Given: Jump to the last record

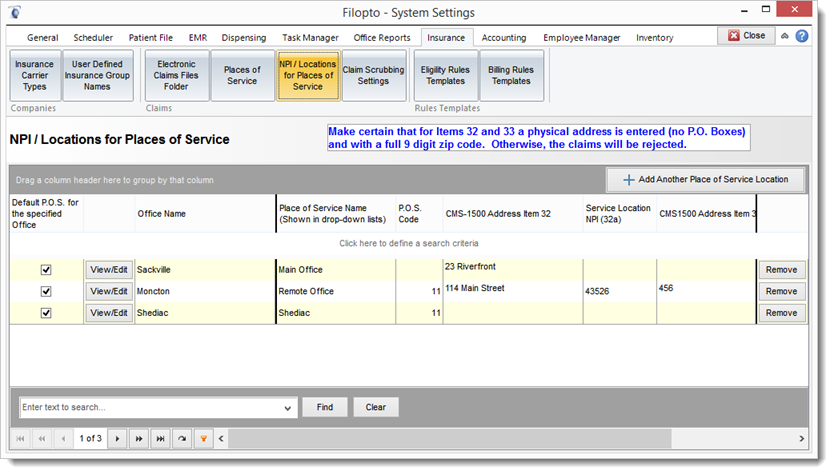Looking at the screenshot, I should pyautogui.click(x=161, y=439).
